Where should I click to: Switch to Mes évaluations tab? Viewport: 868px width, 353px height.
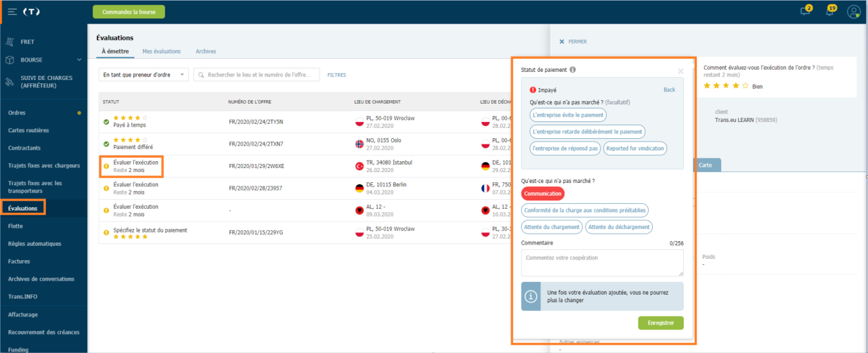point(162,51)
